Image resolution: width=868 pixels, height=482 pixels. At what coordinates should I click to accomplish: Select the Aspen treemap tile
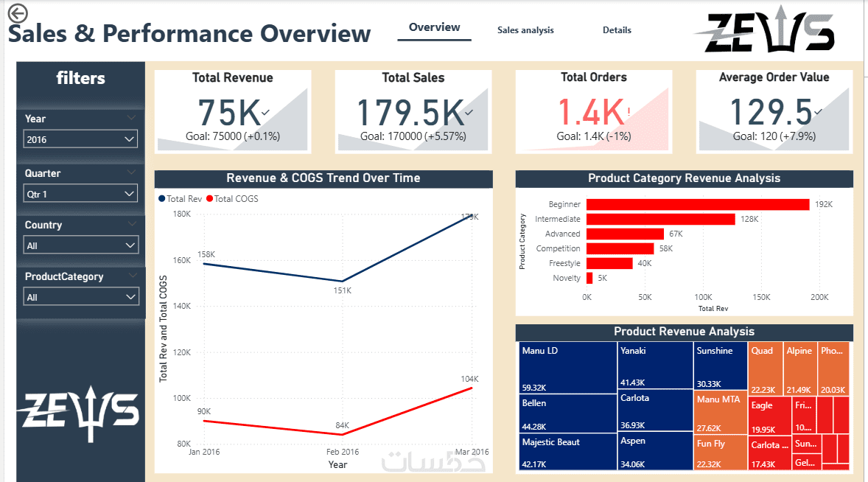pos(656,452)
